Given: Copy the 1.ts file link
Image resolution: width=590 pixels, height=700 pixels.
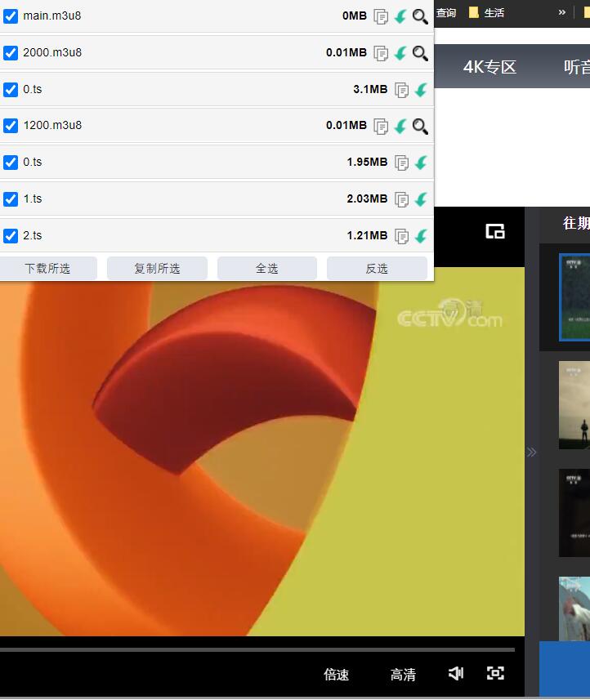Looking at the screenshot, I should click(401, 199).
